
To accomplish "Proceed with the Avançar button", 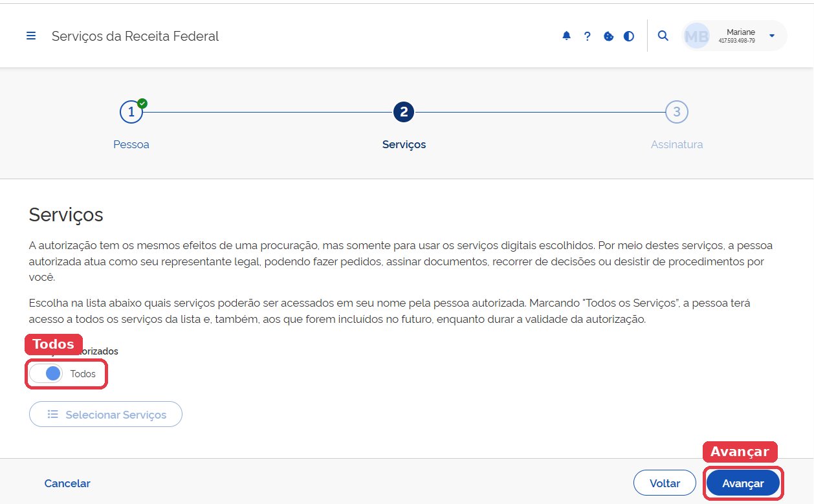I will coord(743,483).
